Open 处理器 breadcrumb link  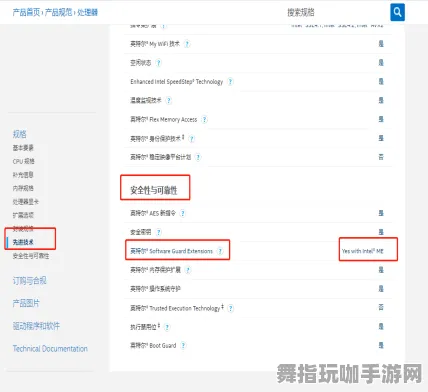click(88, 12)
